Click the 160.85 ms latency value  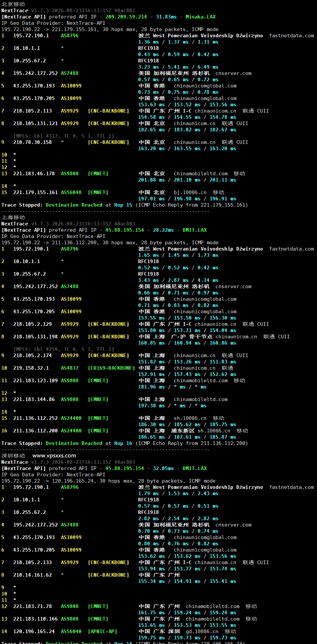pyautogui.click(x=151, y=343)
